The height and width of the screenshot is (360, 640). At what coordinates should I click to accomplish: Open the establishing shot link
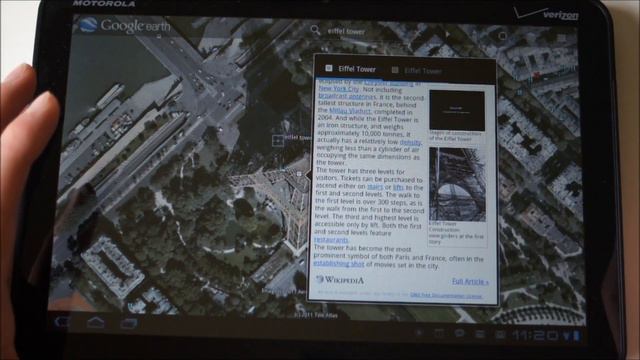coord(338,264)
